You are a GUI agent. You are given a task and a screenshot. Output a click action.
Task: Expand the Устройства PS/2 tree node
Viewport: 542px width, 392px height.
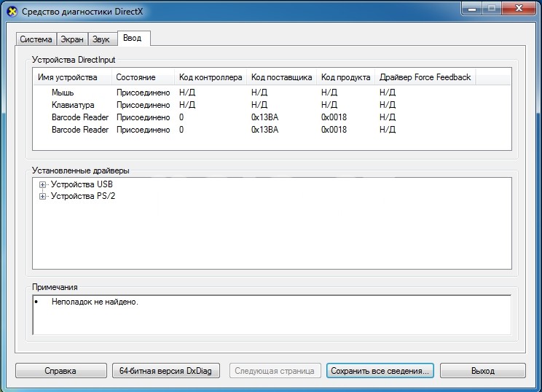coord(43,197)
